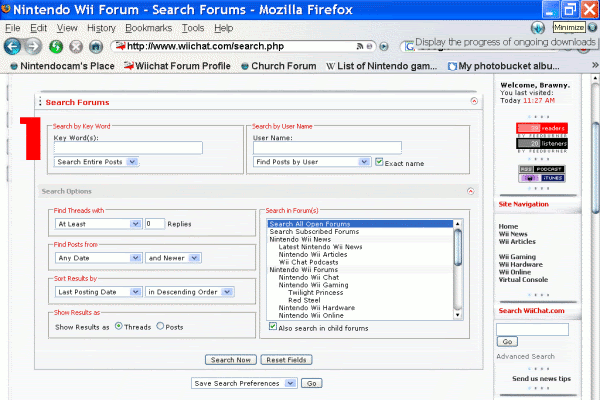The height and width of the screenshot is (400, 600).
Task: Click the black listeners FeedBurner badge
Action: click(x=542, y=143)
